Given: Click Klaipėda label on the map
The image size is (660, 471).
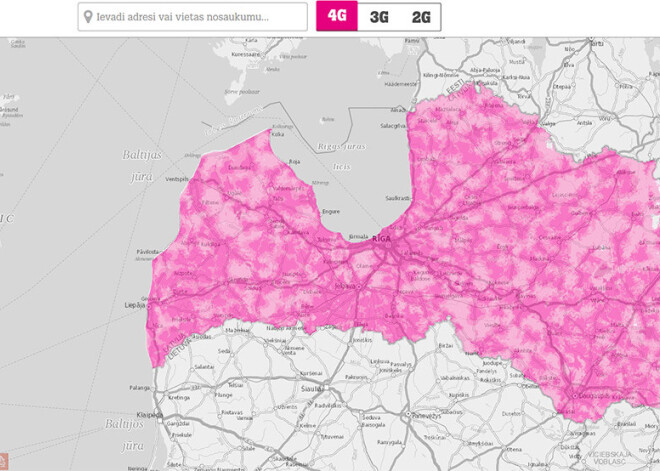Looking at the screenshot, I should coord(150,413).
